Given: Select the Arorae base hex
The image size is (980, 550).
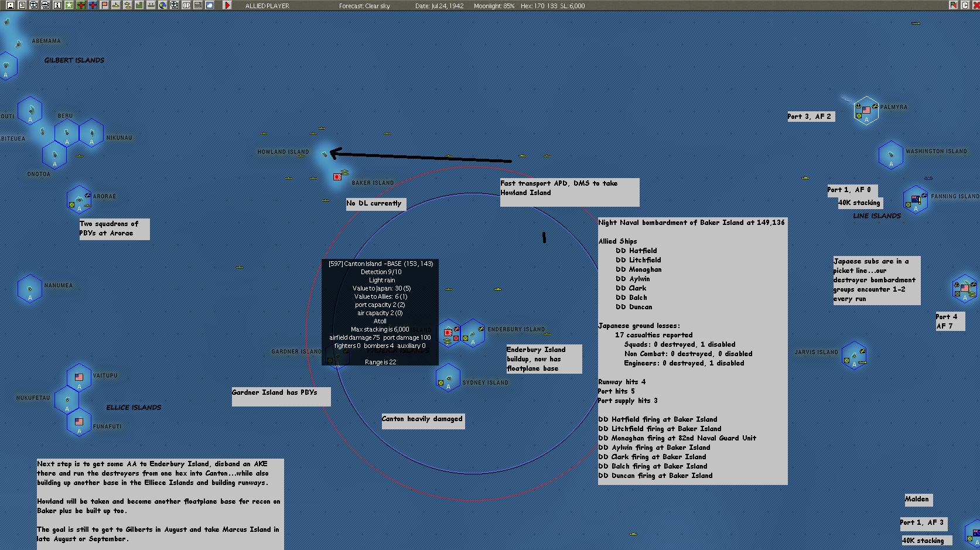Looking at the screenshot, I should [79, 199].
